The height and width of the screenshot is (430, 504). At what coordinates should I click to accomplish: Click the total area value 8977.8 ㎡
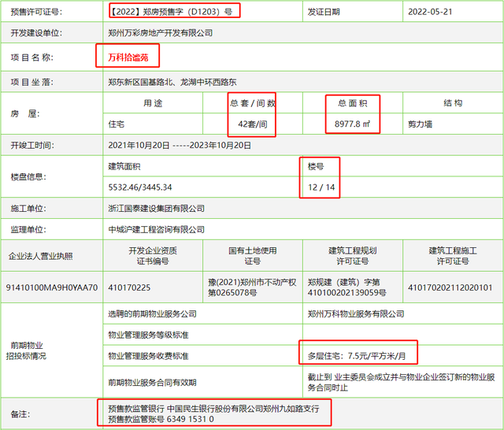352,124
